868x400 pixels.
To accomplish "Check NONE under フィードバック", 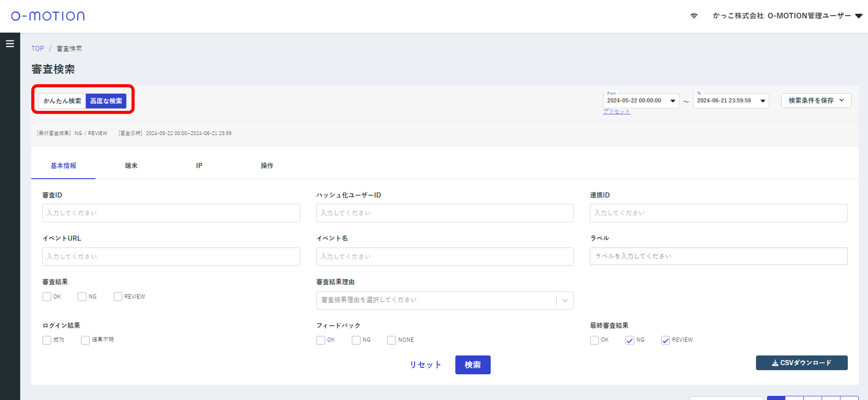I will (391, 340).
